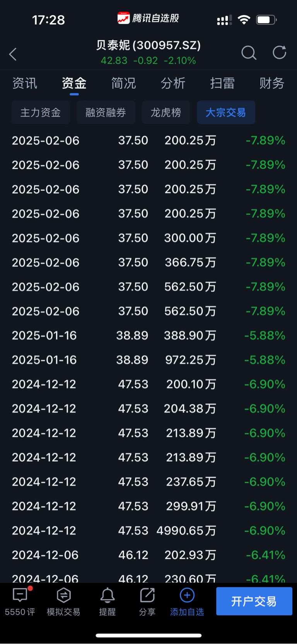Open the 扫雷 tab

[x=222, y=83]
